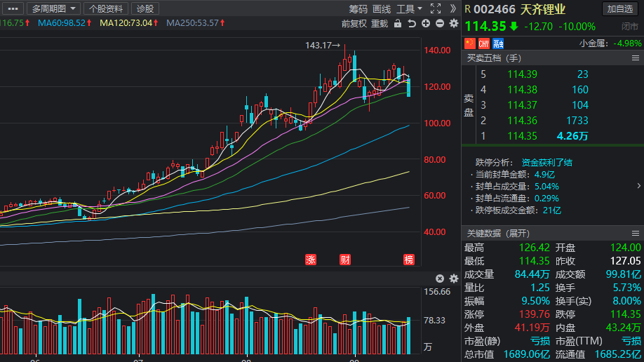Click MA250:53.57 indicator label
The height and width of the screenshot is (362, 644).
click(x=196, y=23)
